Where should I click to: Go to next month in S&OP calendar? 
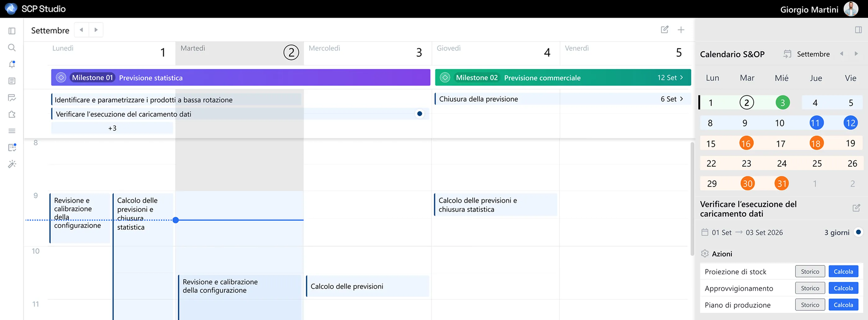coord(856,54)
